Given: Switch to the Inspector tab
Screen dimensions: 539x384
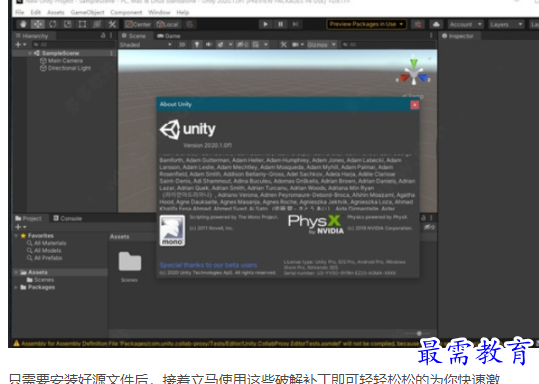Looking at the screenshot, I should (458, 36).
